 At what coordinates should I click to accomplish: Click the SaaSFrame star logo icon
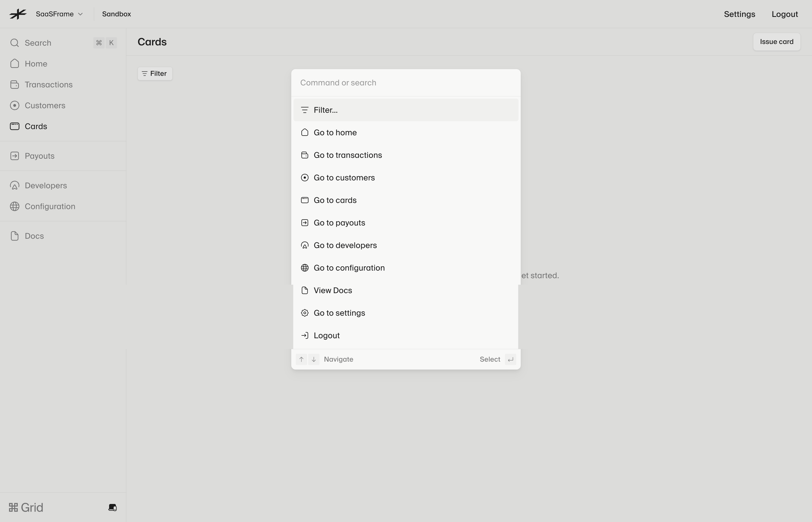(18, 14)
